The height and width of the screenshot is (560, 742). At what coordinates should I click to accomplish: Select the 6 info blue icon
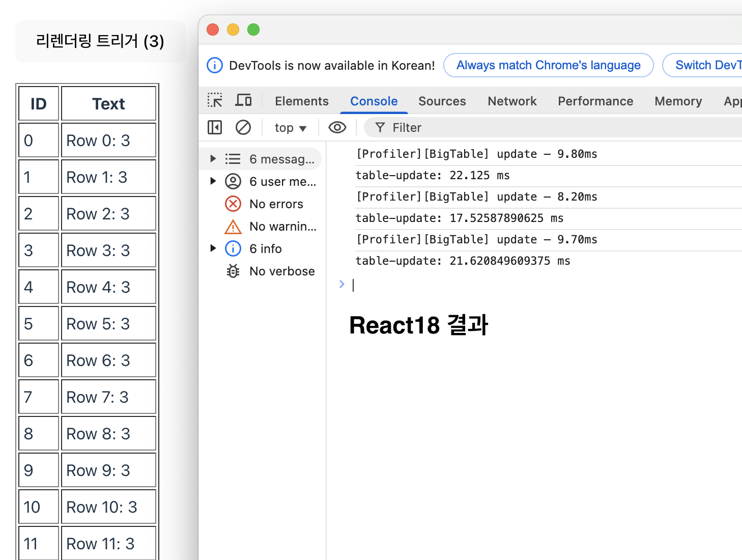pos(233,248)
